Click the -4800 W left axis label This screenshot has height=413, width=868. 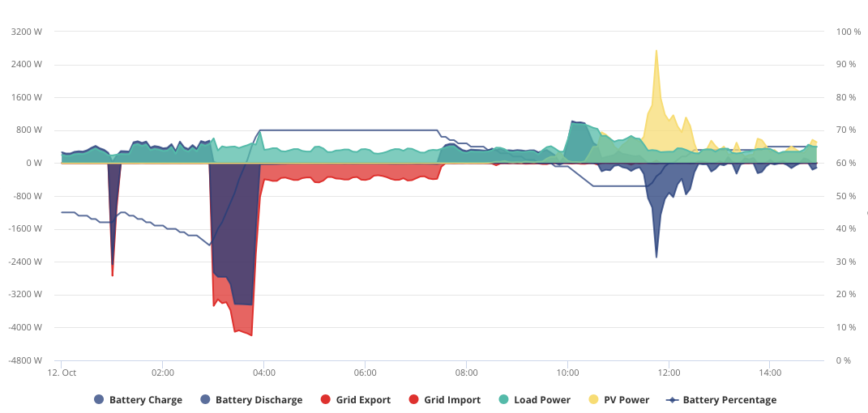point(25,360)
